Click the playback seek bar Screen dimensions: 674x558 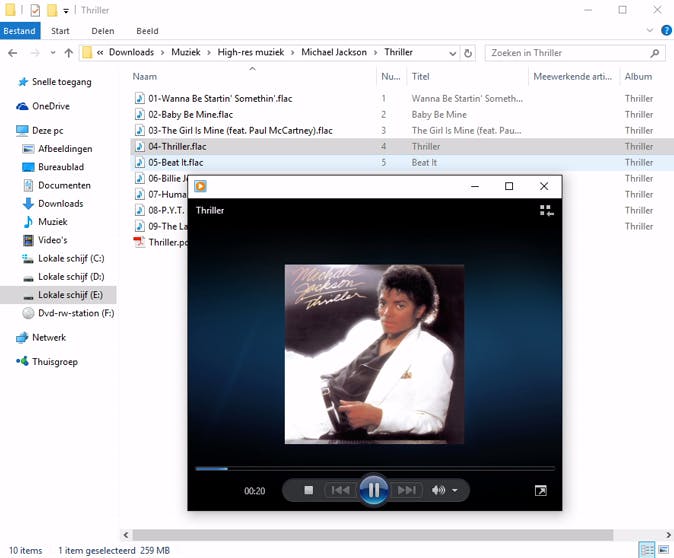pyautogui.click(x=374, y=467)
